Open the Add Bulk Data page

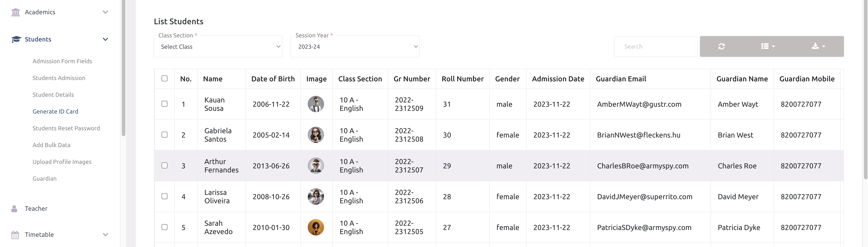pos(51,145)
